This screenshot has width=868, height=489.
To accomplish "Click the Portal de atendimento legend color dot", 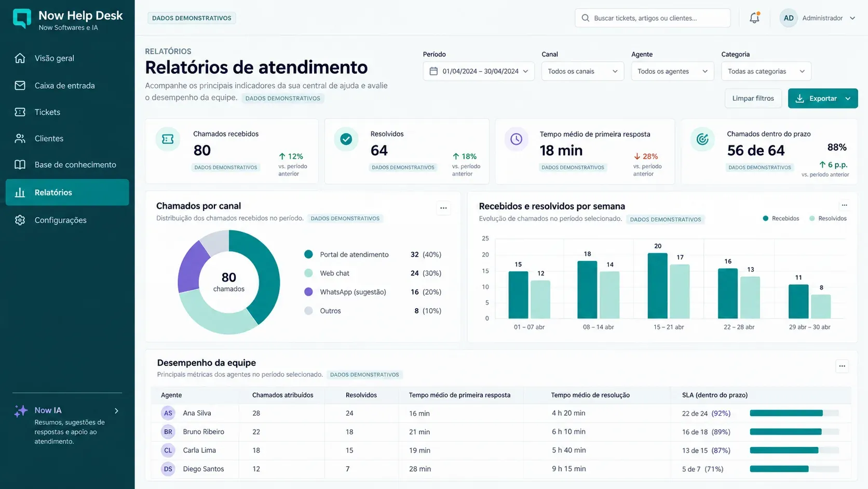I will 308,255.
